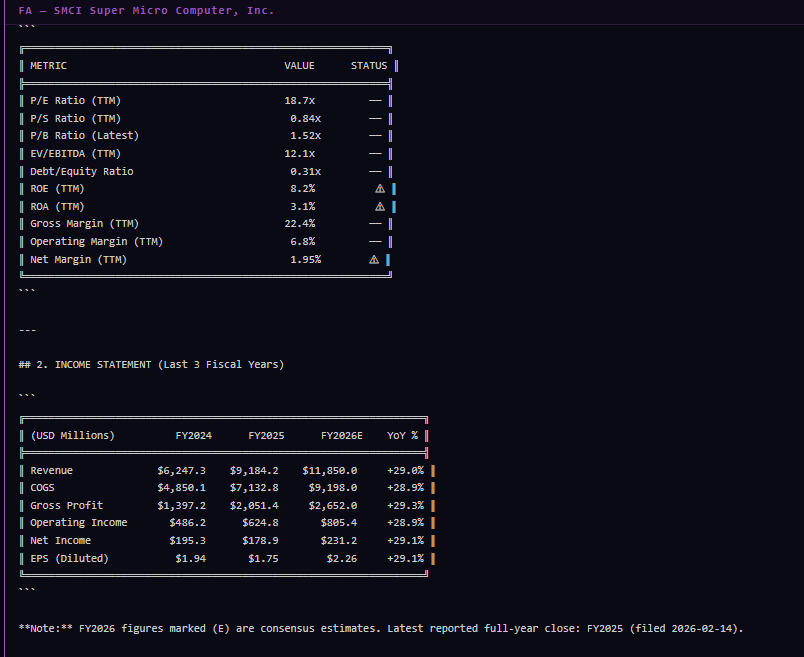Click the P/S value 0.84x
The height and width of the screenshot is (657, 804).
coord(306,118)
